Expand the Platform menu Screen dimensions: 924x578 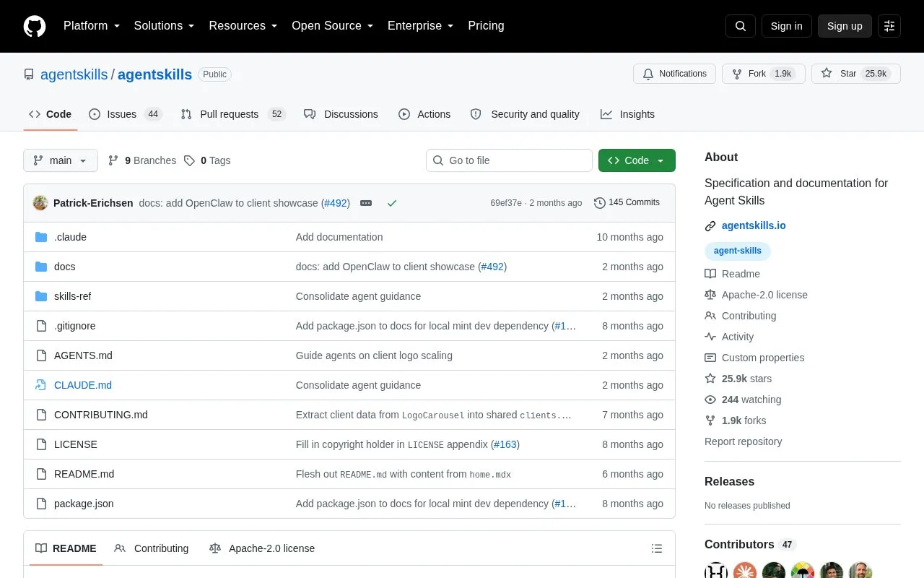(92, 26)
